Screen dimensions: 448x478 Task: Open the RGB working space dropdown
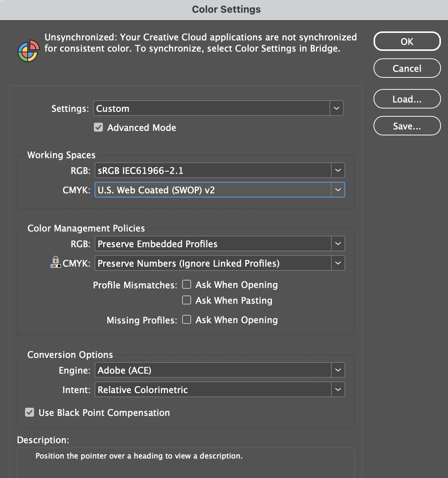(x=338, y=170)
